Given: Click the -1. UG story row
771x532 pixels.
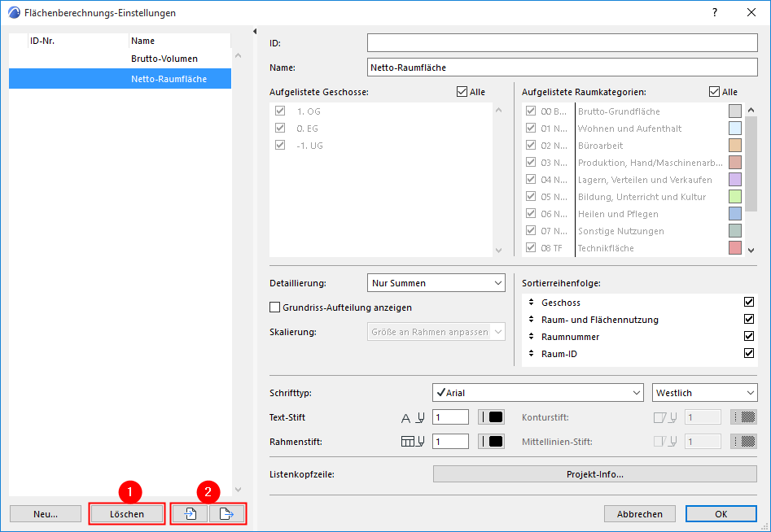Looking at the screenshot, I should coord(381,146).
